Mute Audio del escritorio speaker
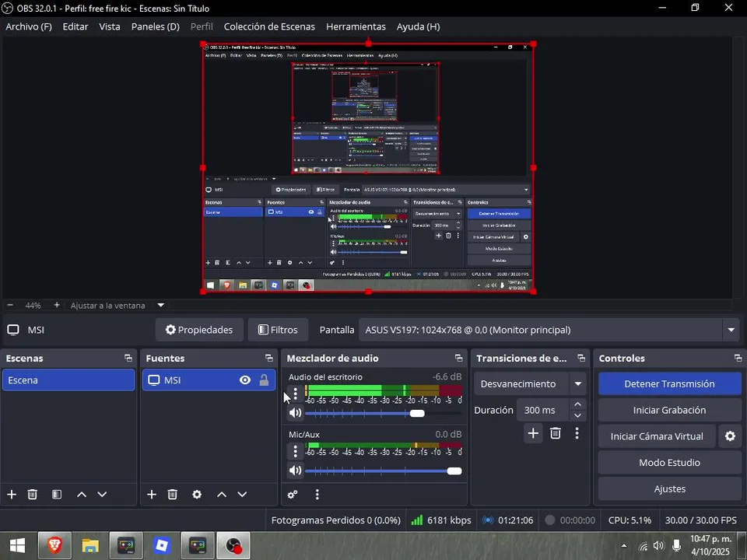This screenshot has width=747, height=560. coord(296,412)
